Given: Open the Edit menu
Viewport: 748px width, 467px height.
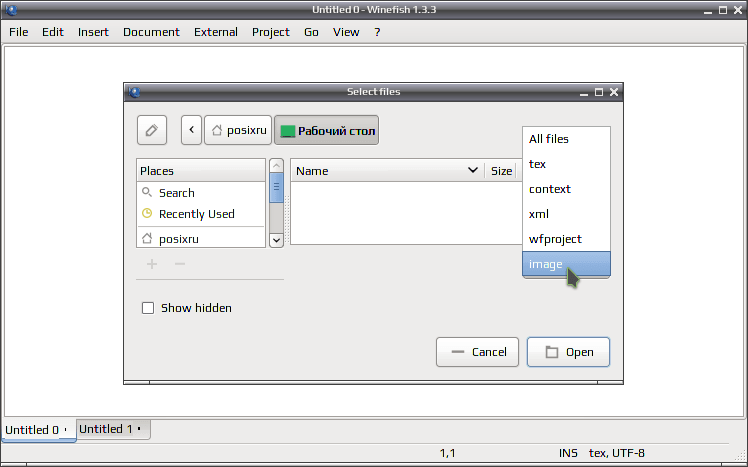Looking at the screenshot, I should (x=52, y=32).
